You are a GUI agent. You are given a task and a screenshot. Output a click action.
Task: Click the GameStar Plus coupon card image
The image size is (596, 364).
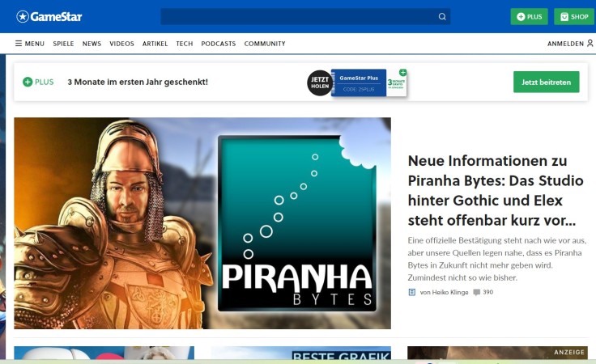pos(368,83)
